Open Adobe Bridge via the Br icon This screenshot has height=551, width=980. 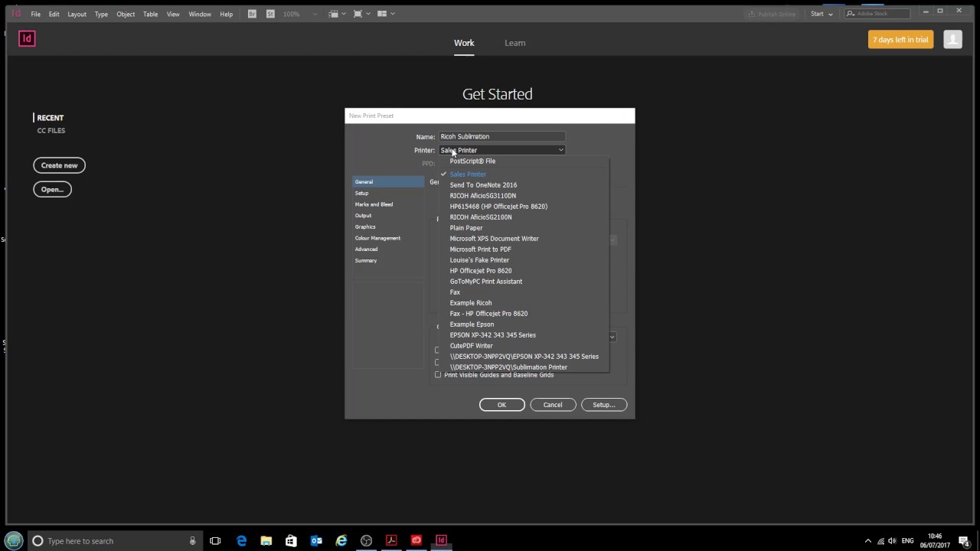252,14
